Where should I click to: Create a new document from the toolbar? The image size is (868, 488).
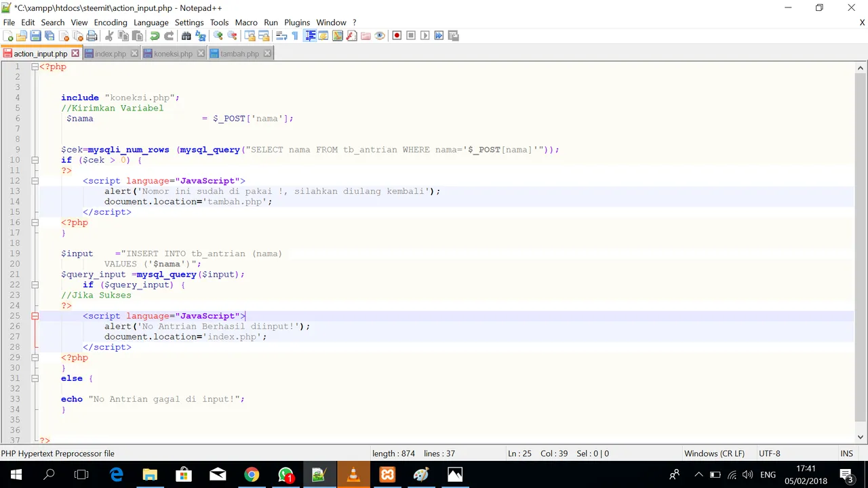[x=8, y=36]
